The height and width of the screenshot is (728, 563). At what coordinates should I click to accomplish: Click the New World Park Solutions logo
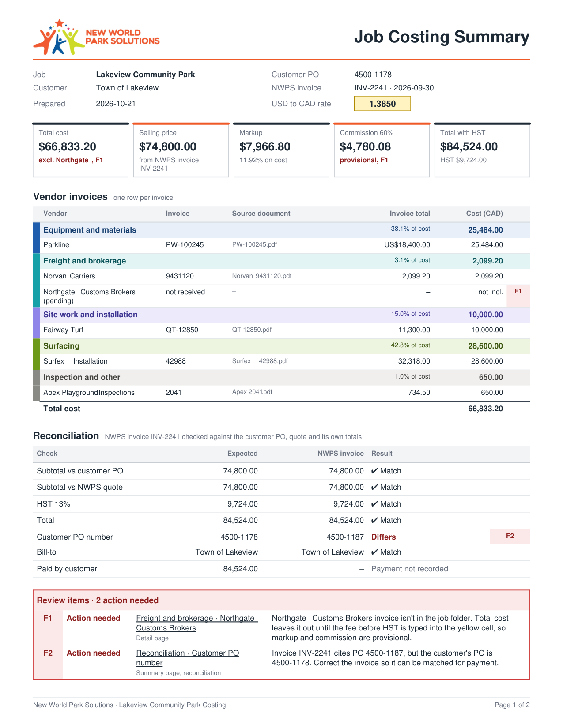tap(96, 37)
